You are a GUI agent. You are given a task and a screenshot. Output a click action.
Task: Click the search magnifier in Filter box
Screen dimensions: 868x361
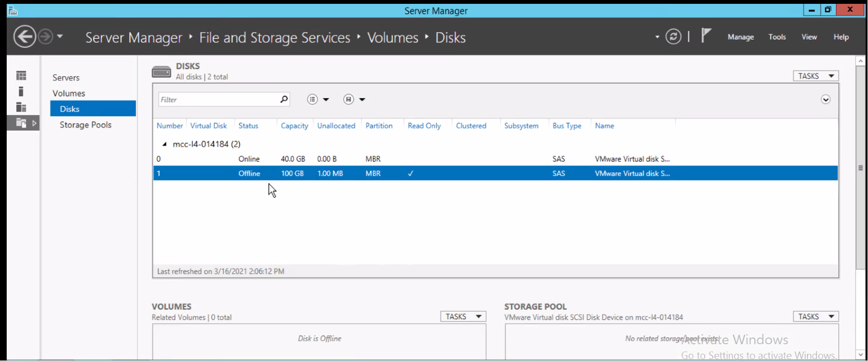(284, 99)
